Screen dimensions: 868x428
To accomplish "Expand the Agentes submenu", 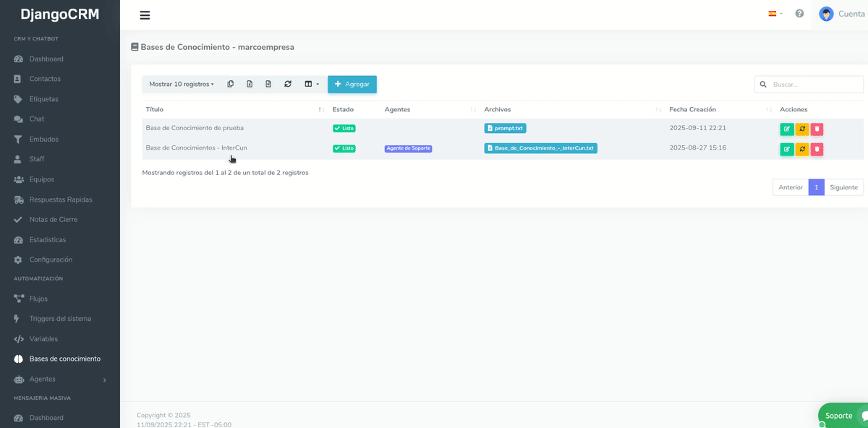I will coord(60,379).
